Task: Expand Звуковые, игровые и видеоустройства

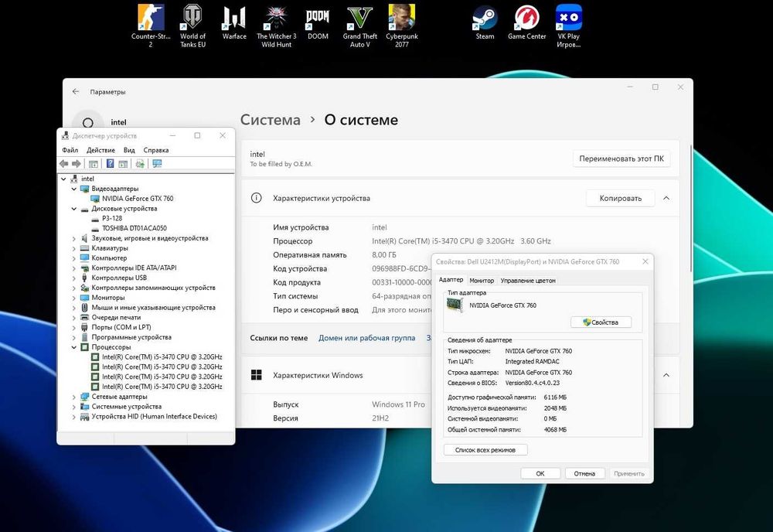Action: [74, 238]
